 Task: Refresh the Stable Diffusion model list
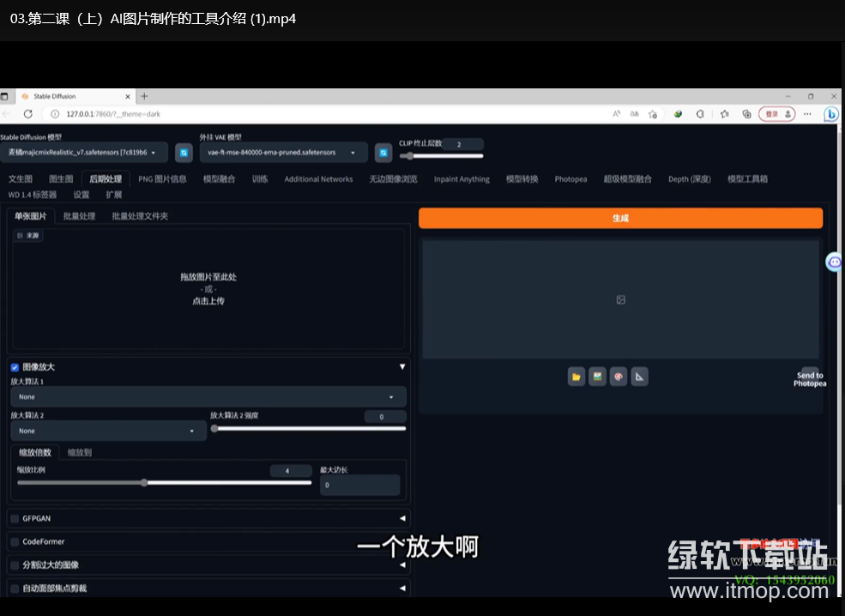pos(184,153)
